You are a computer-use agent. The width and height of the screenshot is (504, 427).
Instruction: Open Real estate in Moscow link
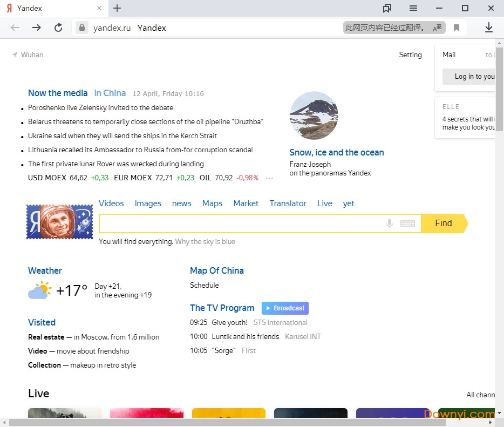point(93,337)
